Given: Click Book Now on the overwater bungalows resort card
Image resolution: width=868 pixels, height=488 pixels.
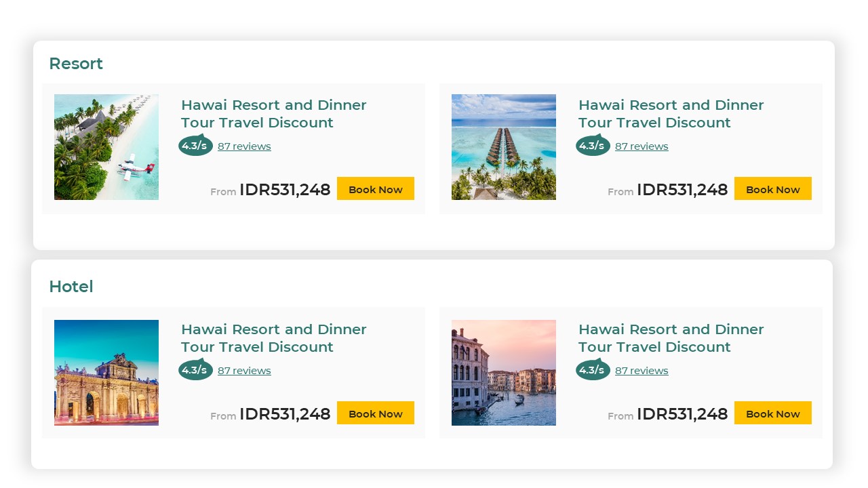Looking at the screenshot, I should click(x=772, y=189).
